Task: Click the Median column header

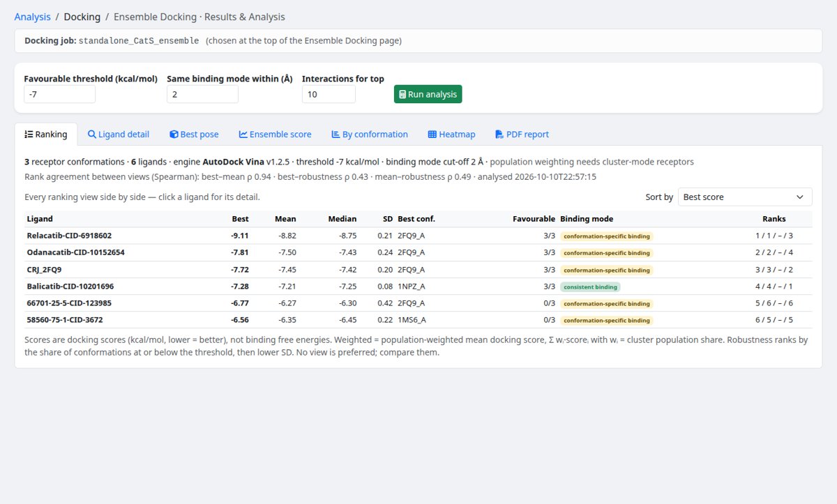Action: pyautogui.click(x=342, y=219)
